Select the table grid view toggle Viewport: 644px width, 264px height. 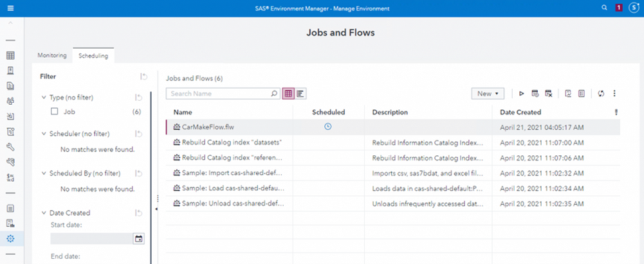click(x=288, y=94)
